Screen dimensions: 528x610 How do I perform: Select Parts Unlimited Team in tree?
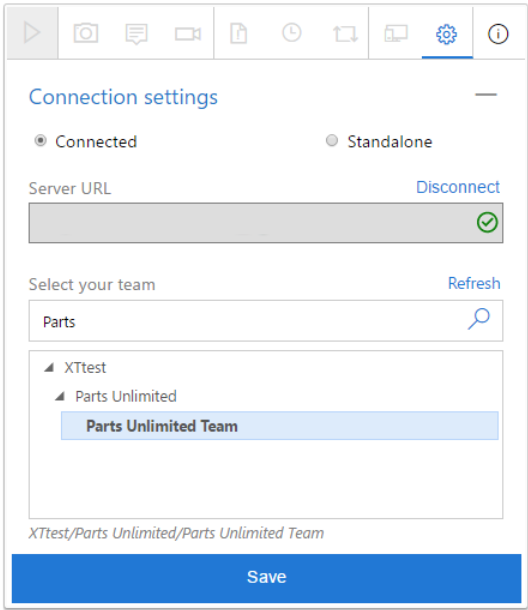coord(279,426)
